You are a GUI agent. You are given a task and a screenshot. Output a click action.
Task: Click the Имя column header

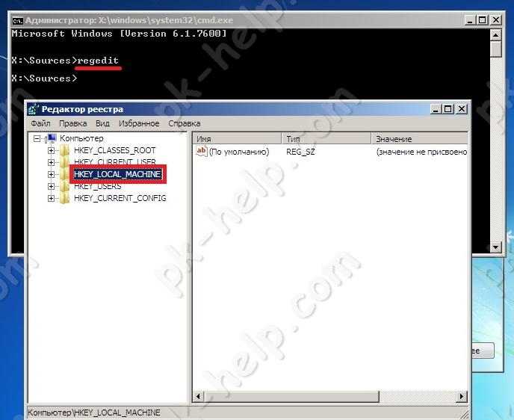click(x=237, y=139)
